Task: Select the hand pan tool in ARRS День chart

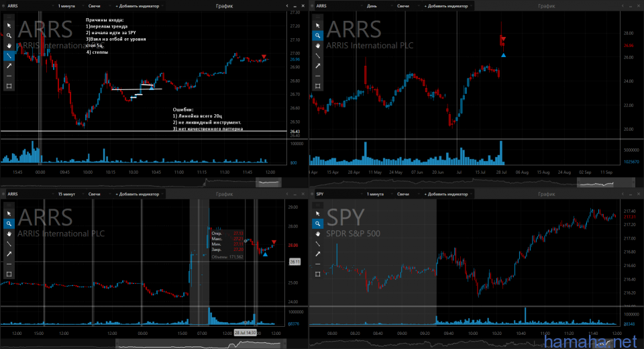Action: point(317,46)
